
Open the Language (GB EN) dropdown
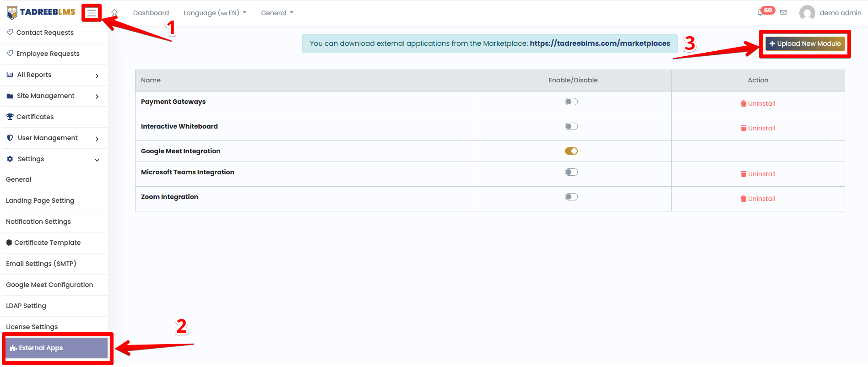[215, 13]
